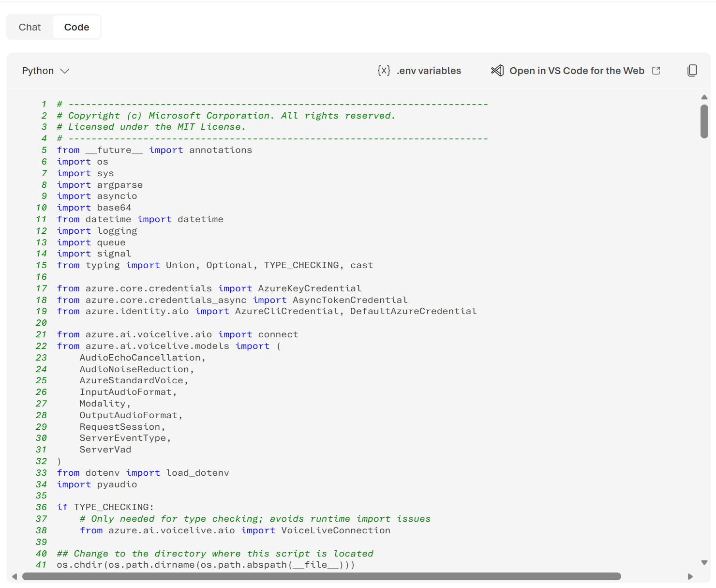Image resolution: width=716 pixels, height=588 pixels.
Task: Click the left arrow of the horizontal scrollbar
Action: point(14,576)
